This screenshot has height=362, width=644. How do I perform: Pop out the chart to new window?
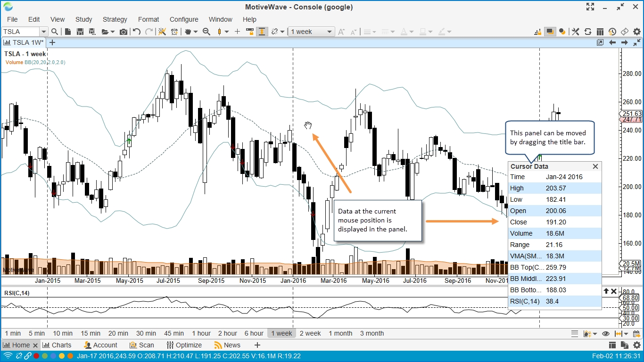coord(600,42)
